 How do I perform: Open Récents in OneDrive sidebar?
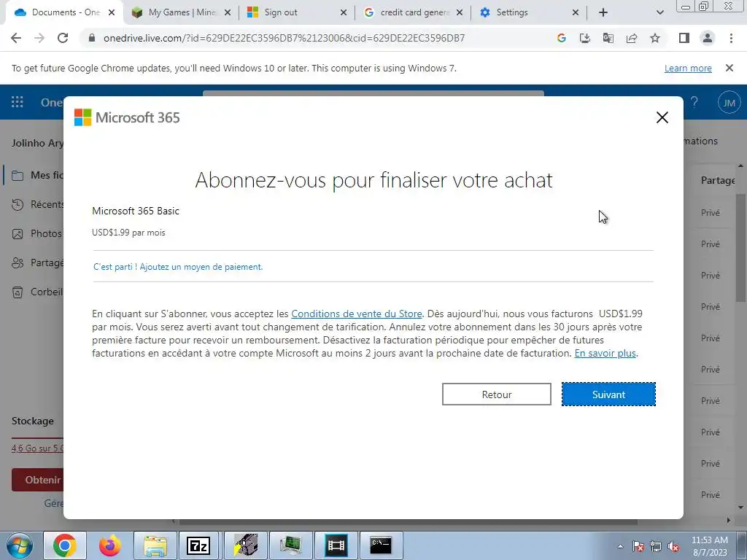37,204
